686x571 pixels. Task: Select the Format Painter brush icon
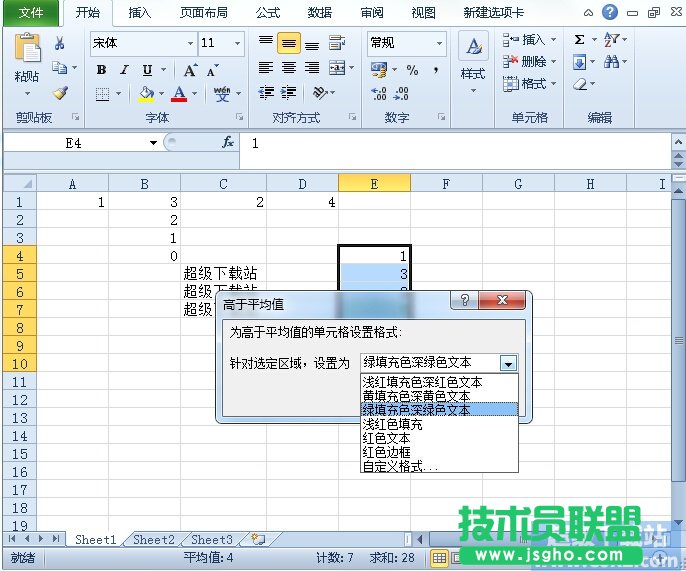click(60, 93)
